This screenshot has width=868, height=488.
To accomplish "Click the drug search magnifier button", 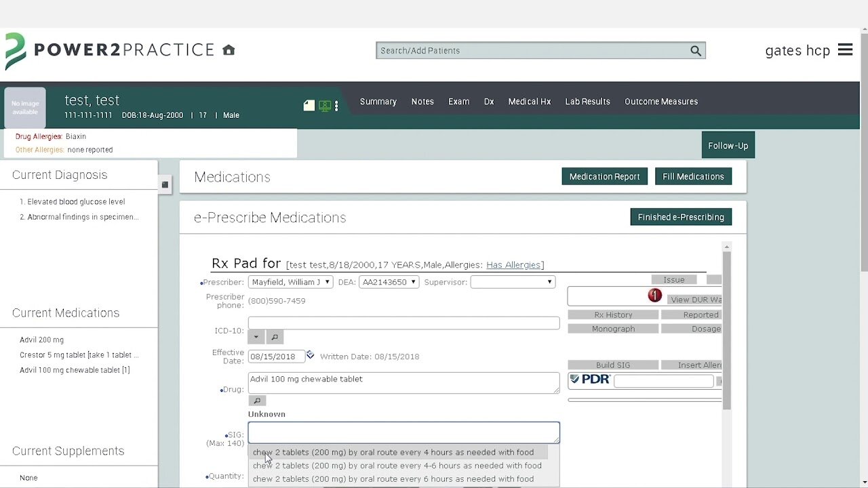I will tap(257, 401).
